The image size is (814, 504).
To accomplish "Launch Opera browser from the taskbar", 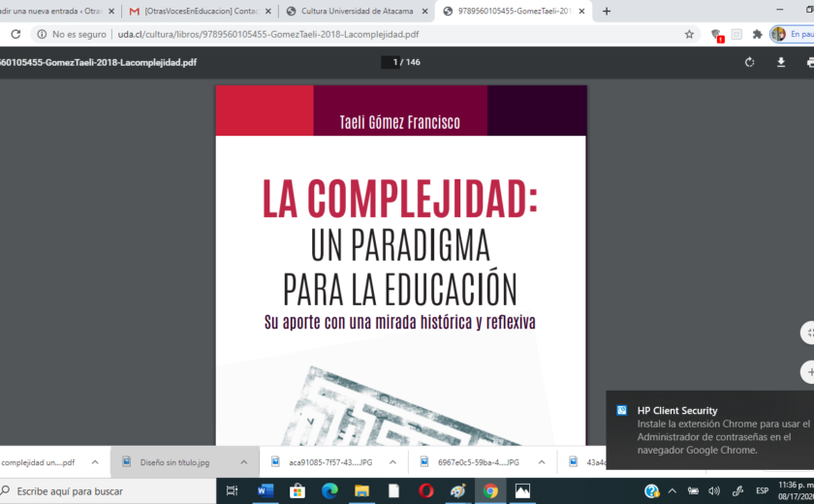I will point(425,490).
